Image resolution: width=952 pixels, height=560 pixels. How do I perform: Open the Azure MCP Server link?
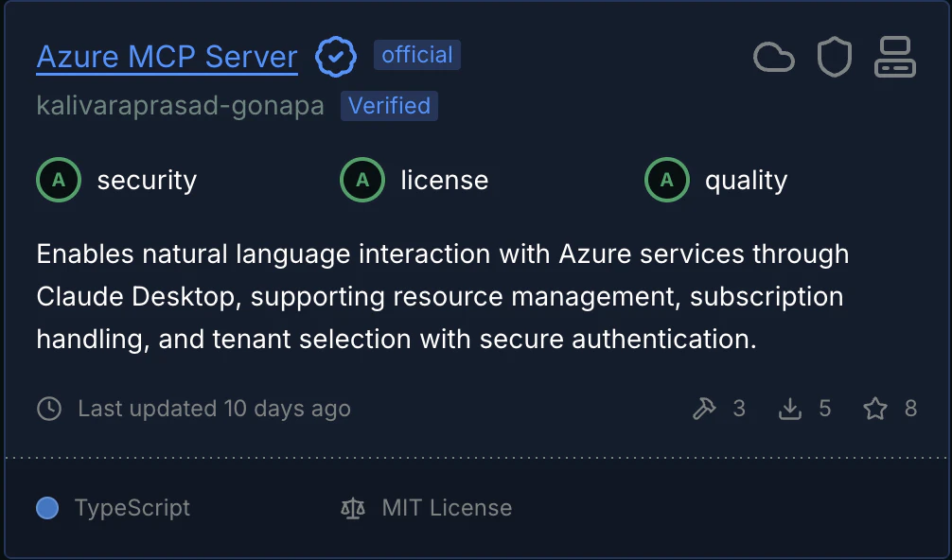coord(167,57)
